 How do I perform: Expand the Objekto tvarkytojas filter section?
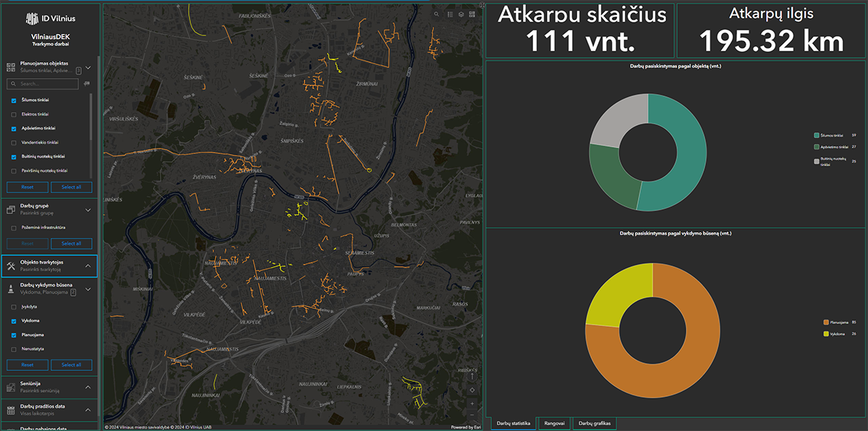coord(88,266)
